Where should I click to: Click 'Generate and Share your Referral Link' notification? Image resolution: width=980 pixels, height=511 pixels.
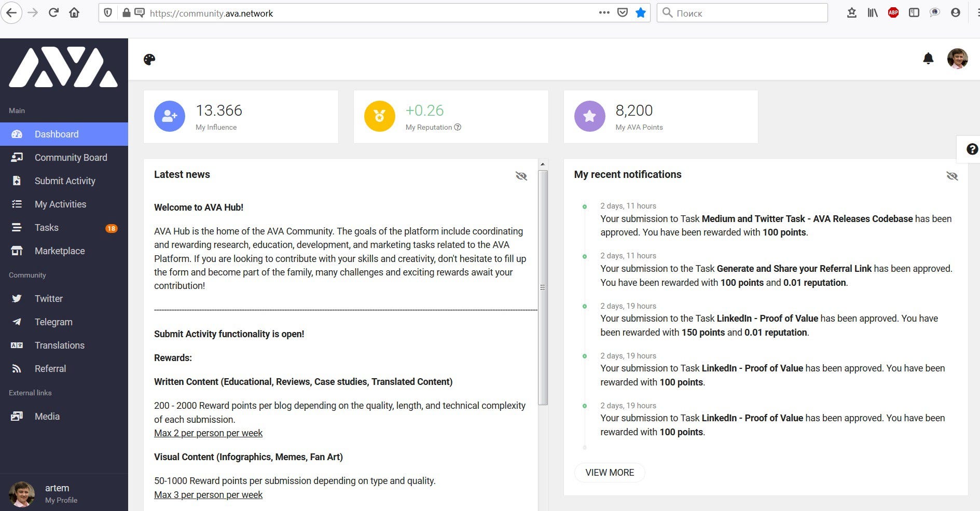coord(794,269)
